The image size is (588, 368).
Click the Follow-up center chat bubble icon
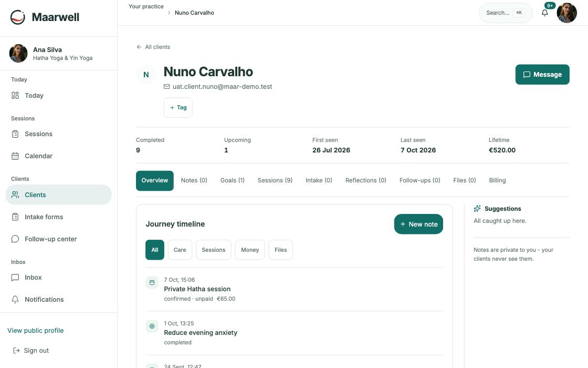click(x=15, y=239)
